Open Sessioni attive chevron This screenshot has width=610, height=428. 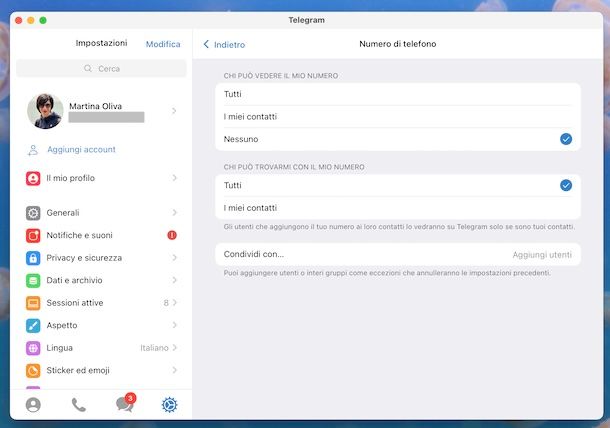coord(174,303)
